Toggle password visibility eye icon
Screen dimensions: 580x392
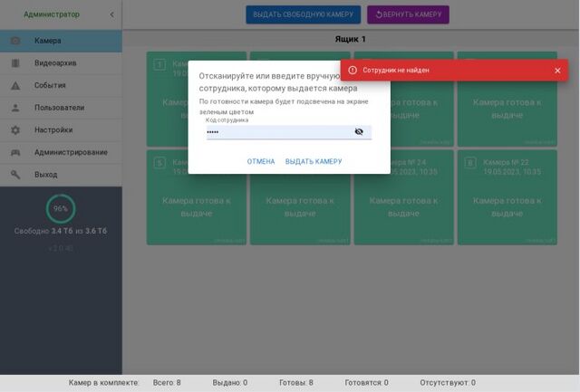click(x=359, y=132)
